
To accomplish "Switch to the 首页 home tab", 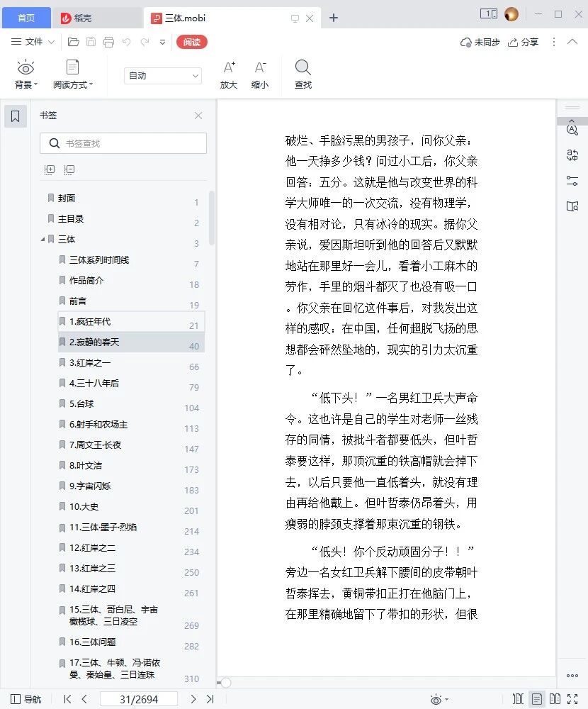I will 26,18.
